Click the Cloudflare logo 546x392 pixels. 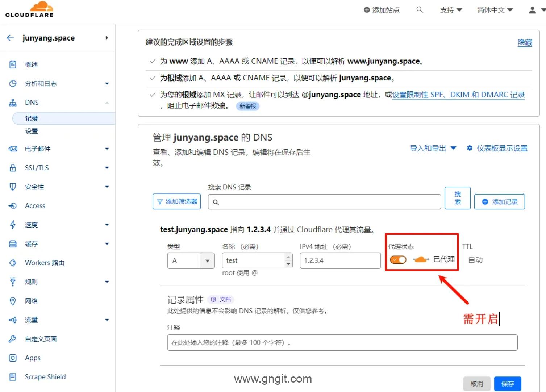click(29, 9)
